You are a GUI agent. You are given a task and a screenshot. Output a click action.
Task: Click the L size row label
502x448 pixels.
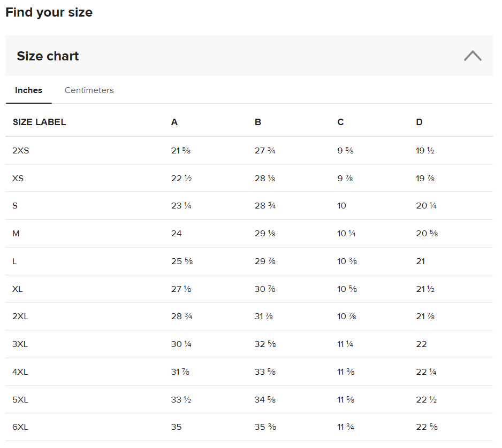pyautogui.click(x=14, y=261)
